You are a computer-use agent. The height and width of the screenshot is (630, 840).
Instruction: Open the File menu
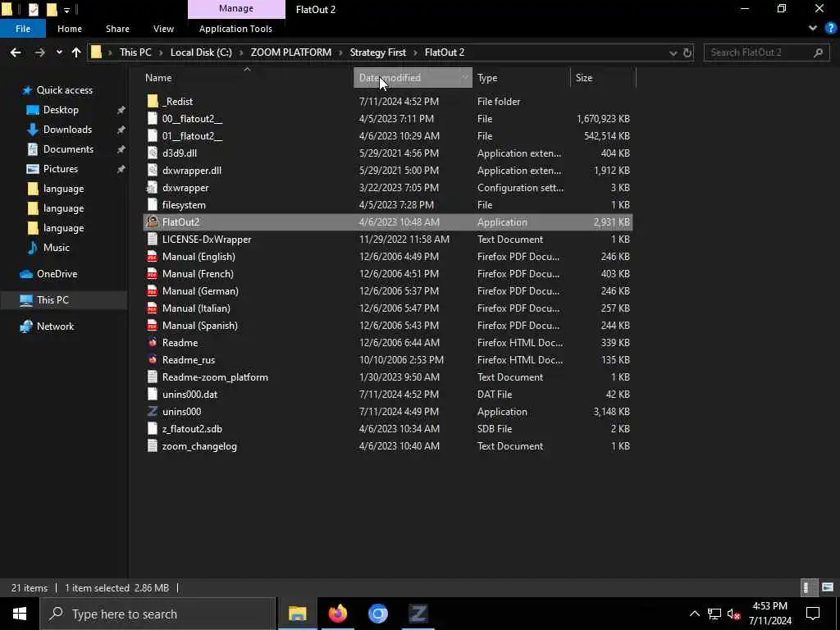pos(23,29)
